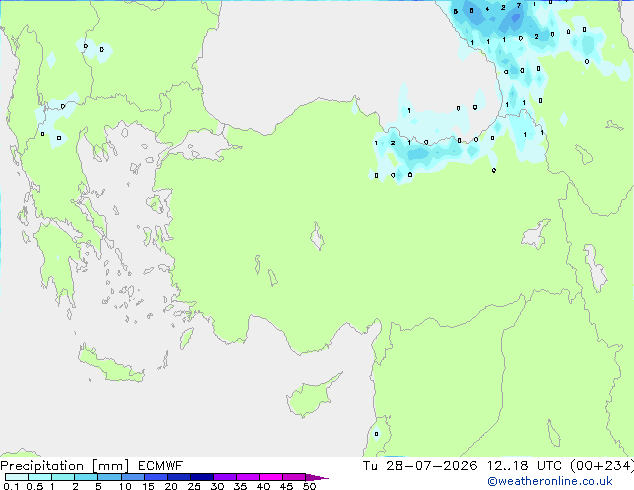Click the legend label '30'
Image resolution: width=634 pixels, height=490 pixels.
[x=217, y=486]
